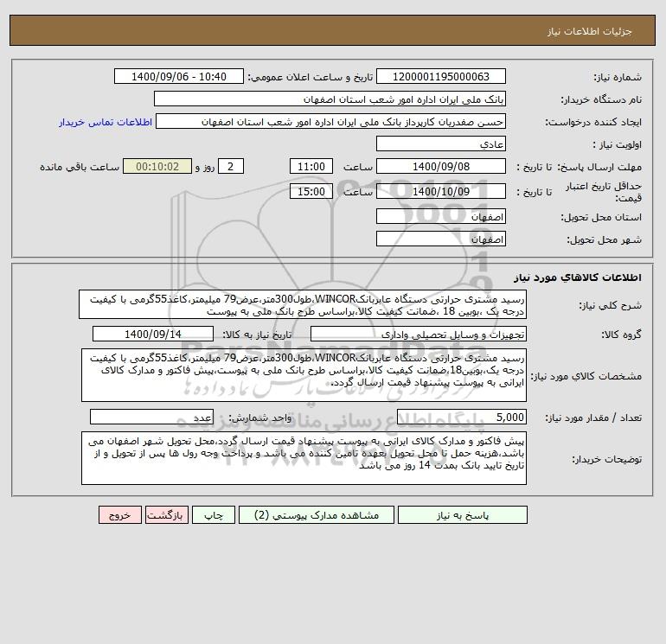Click the goods group field 'تجهیزات و وسایل تحصیلی واداری'
This screenshot has height=644, width=666.
[x=419, y=334]
